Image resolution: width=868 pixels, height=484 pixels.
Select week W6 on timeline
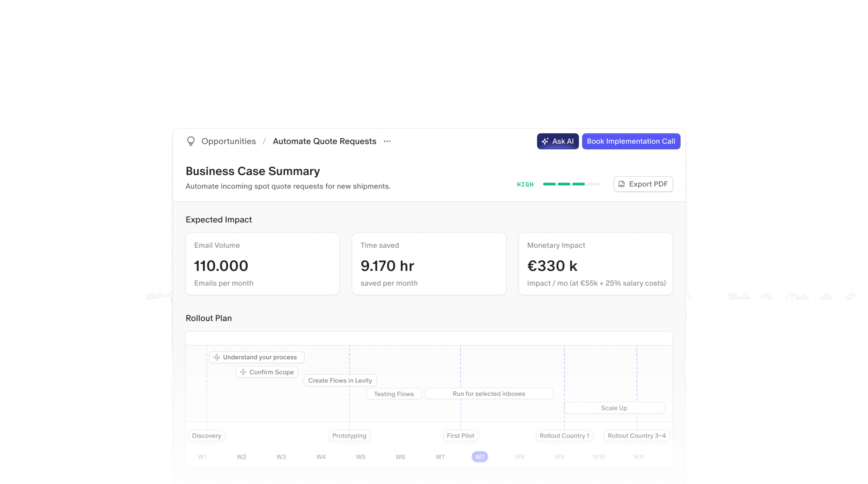coord(401,457)
